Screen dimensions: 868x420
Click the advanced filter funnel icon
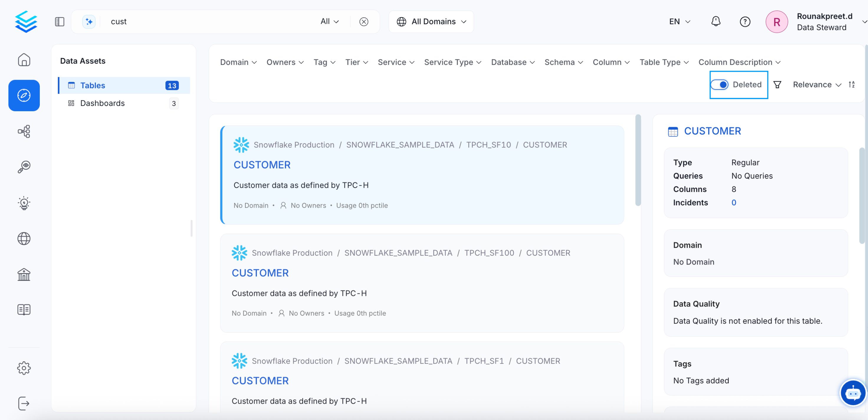click(777, 85)
